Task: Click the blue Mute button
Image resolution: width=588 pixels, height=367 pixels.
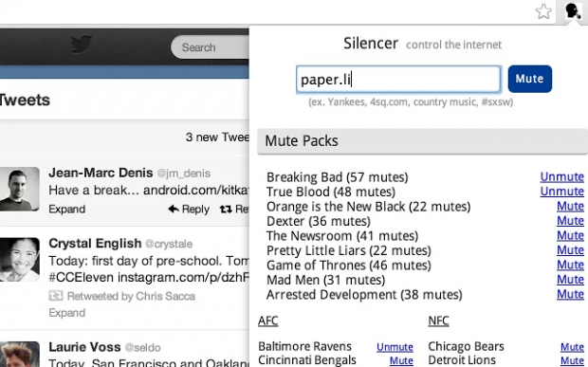Action: (529, 79)
